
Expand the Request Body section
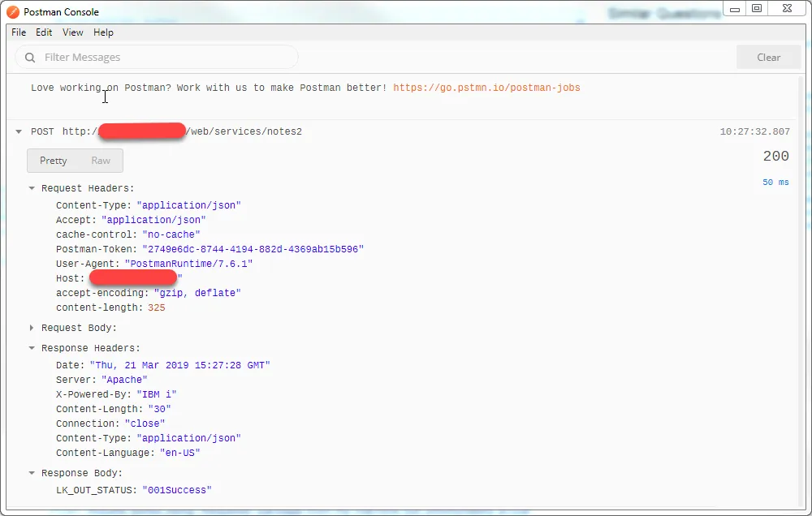[x=32, y=328]
